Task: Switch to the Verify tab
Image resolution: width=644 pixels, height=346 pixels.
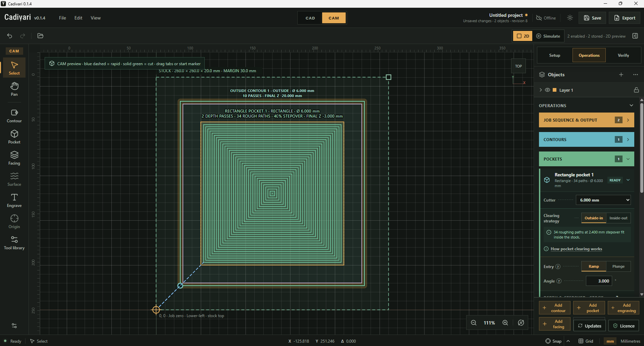Action: [x=623, y=55]
